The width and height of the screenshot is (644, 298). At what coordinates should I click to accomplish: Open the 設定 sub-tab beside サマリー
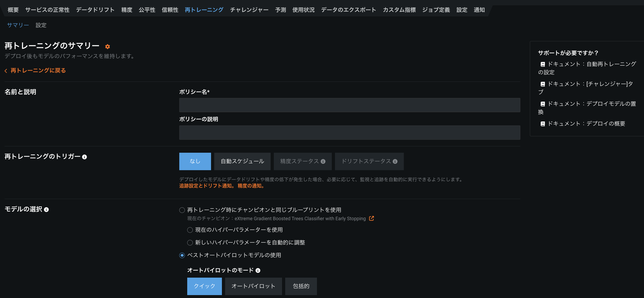(x=41, y=25)
